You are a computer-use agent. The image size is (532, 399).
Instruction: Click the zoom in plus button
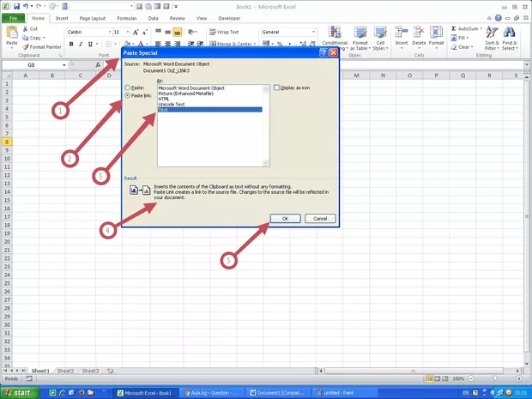point(519,378)
